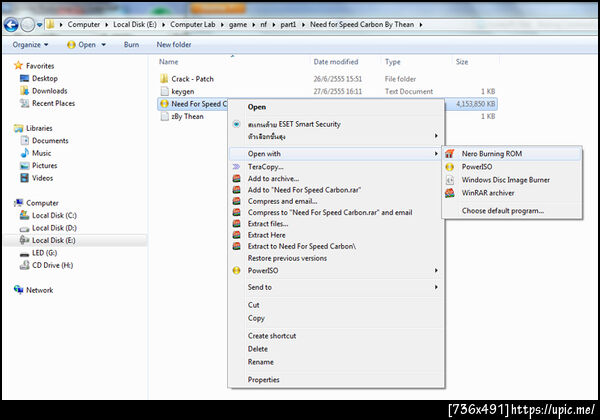The width and height of the screenshot is (600, 420).
Task: Click the arrow after Local Disk (E:) breadcrumb
Action: coord(163,25)
